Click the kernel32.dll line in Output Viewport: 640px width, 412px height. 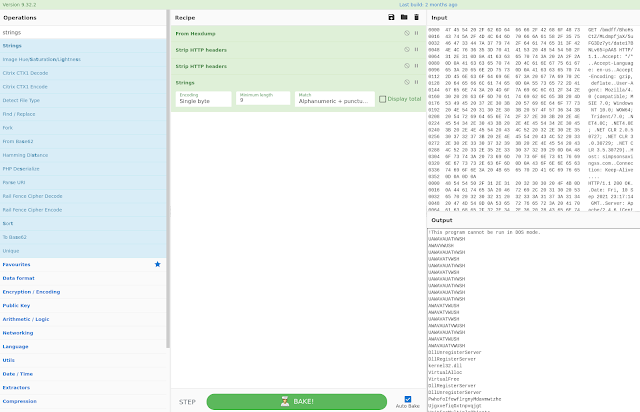pyautogui.click(x=445, y=366)
